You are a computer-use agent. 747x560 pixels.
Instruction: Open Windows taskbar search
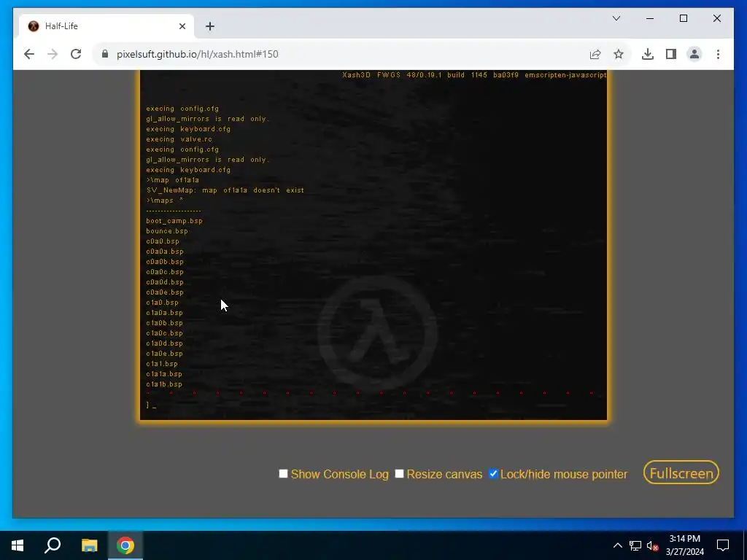click(53, 545)
